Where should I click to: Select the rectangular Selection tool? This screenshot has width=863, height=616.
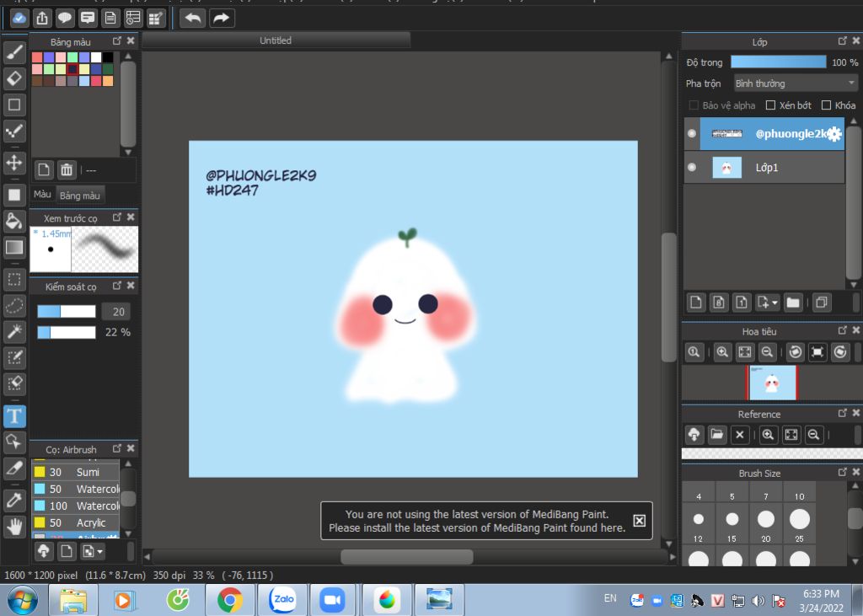coord(14,280)
